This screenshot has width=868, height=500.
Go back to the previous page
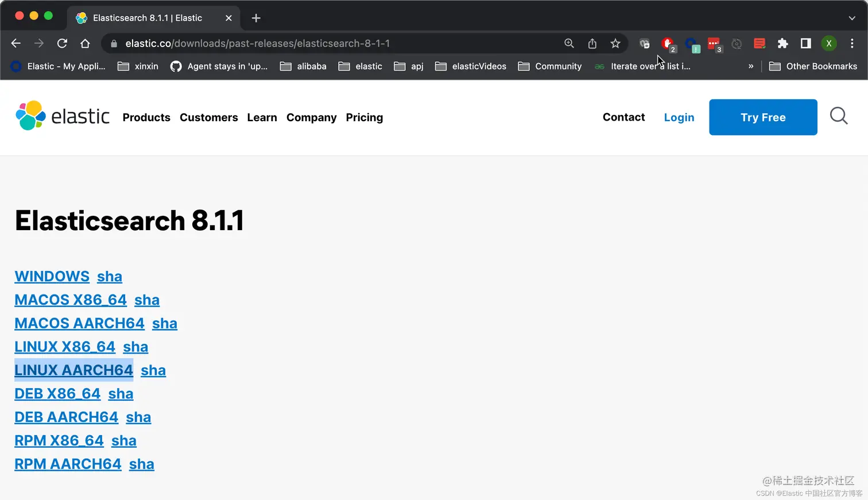click(x=16, y=44)
